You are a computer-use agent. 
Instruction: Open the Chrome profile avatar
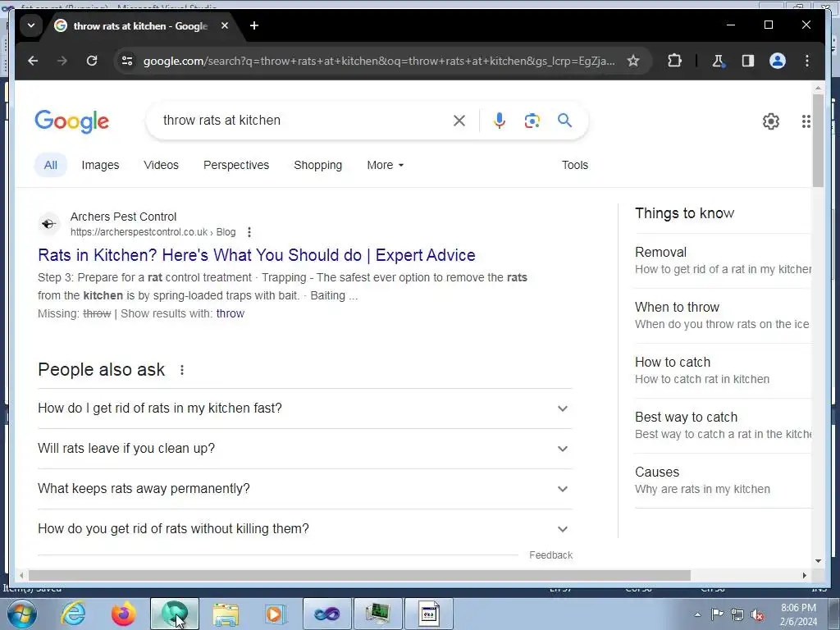point(778,61)
